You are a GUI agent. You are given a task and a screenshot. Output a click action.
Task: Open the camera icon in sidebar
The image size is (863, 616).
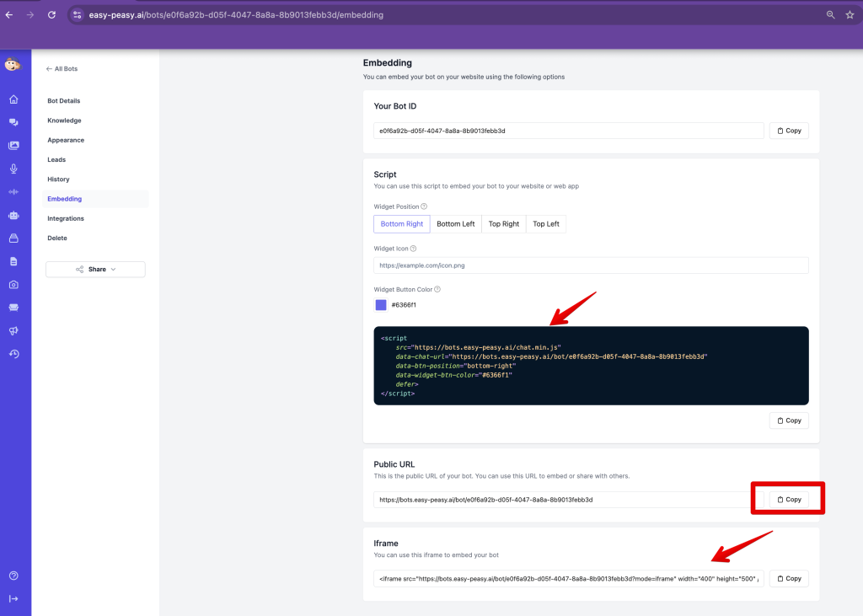13,285
